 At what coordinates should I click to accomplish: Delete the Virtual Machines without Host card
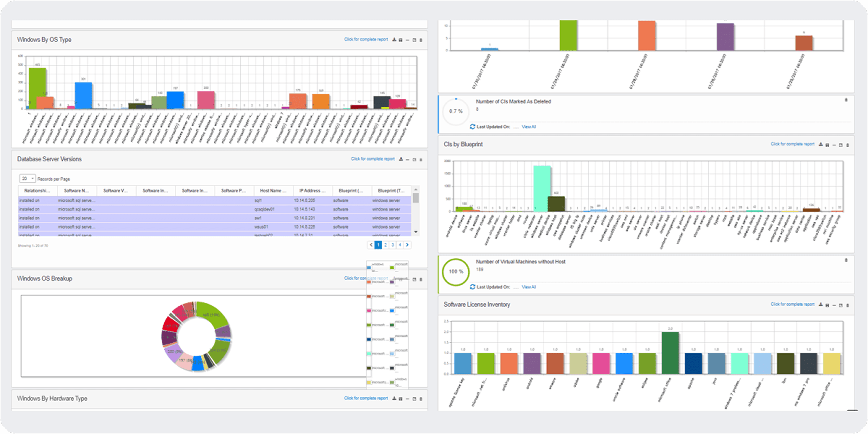point(846,260)
